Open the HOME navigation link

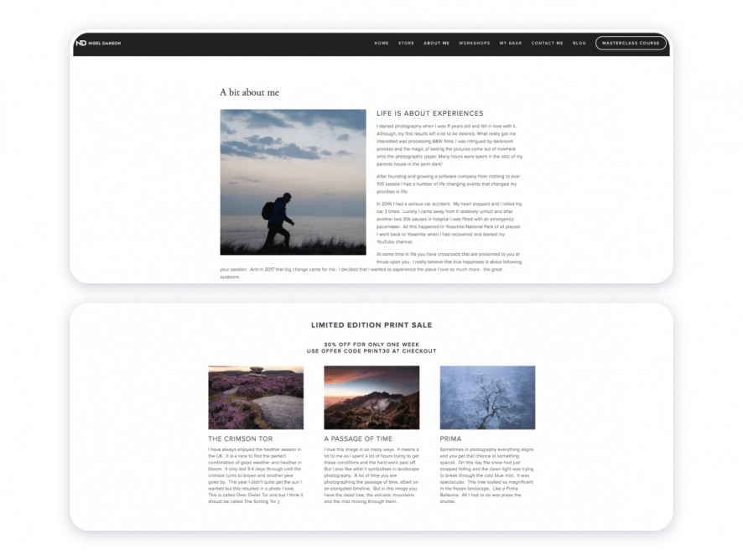[x=380, y=44]
